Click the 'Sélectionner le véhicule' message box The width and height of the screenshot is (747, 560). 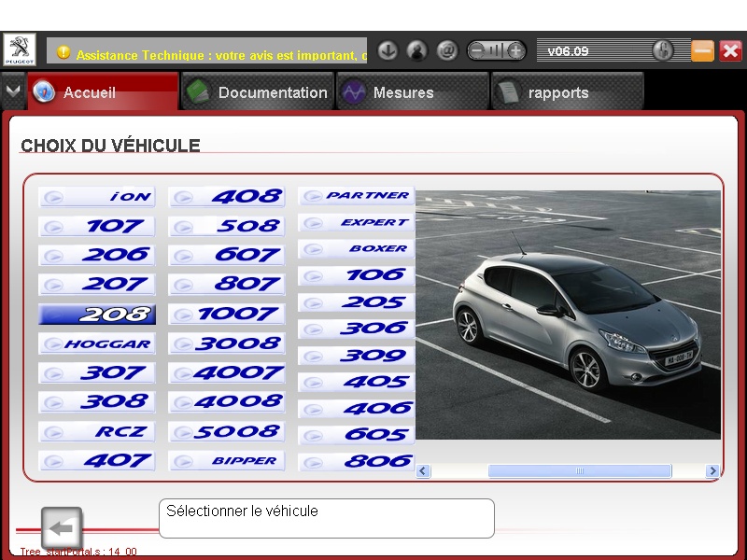tap(327, 519)
